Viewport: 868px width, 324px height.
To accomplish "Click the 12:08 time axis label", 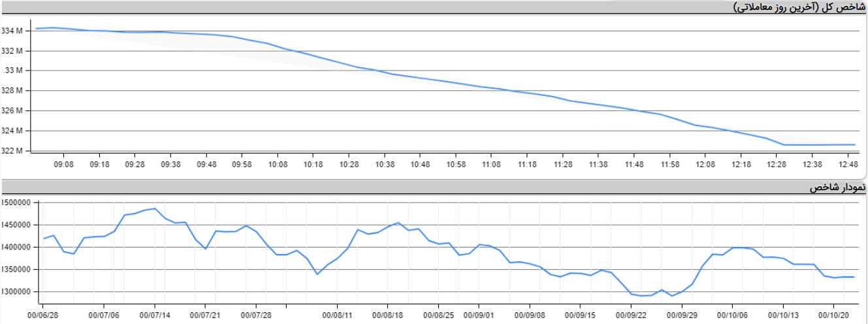I will click(x=705, y=165).
